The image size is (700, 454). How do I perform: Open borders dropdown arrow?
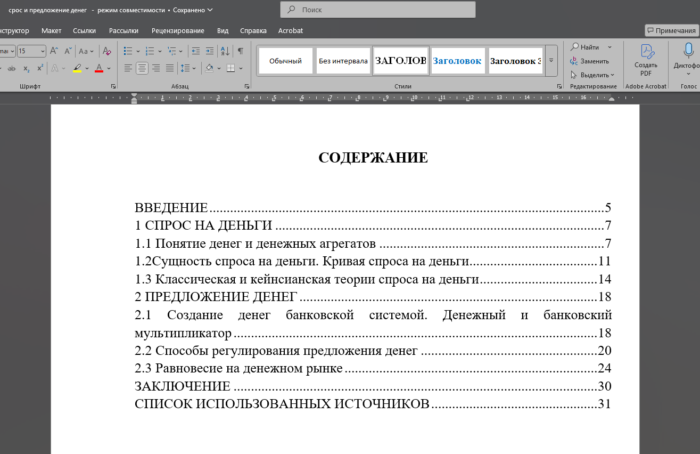coord(241,68)
